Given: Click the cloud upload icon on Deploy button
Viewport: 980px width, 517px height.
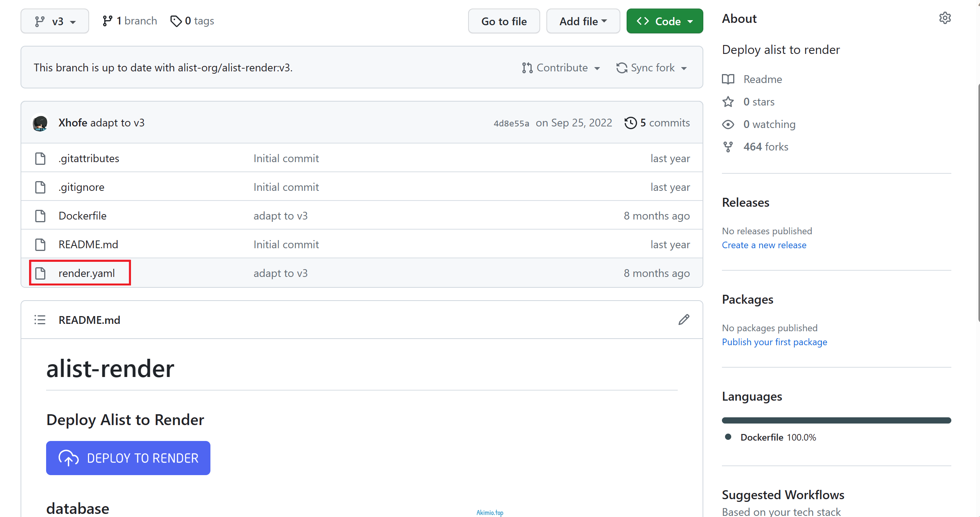Looking at the screenshot, I should (69, 458).
